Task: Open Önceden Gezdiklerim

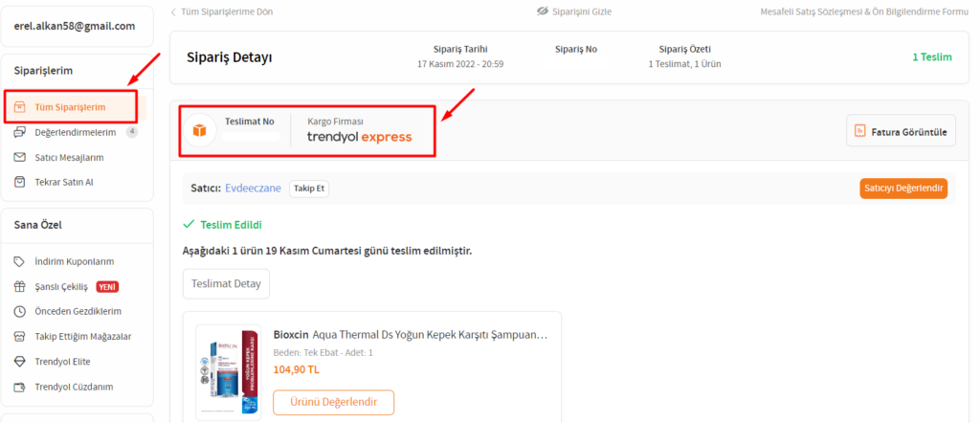Action: tap(78, 312)
